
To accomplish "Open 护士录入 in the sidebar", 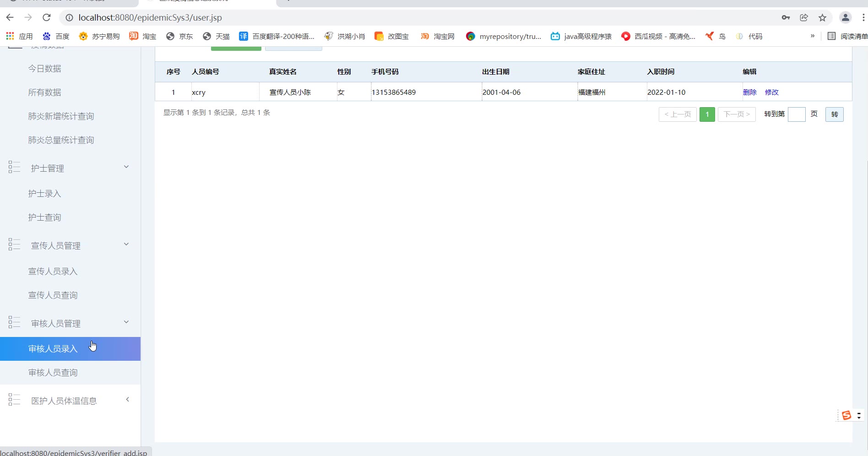I will [x=44, y=193].
